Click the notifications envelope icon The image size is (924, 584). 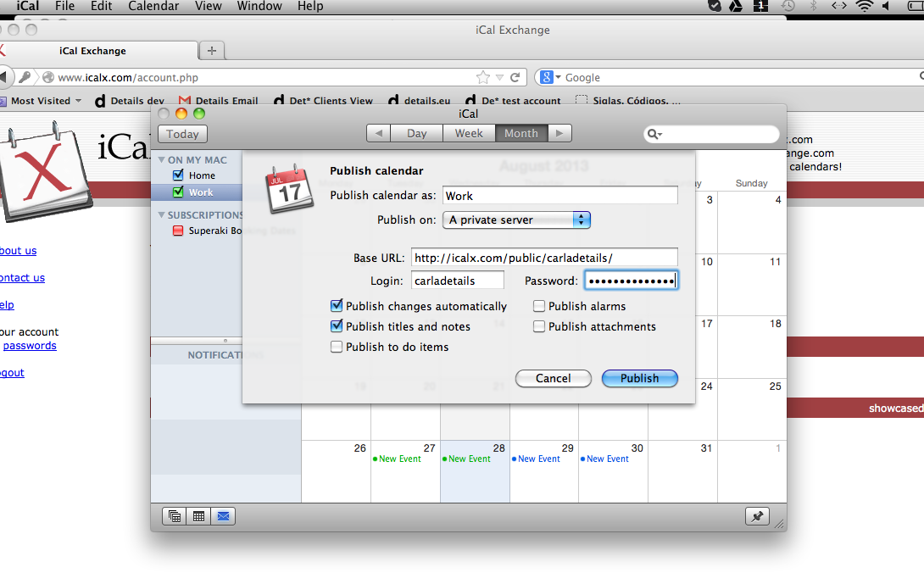pos(223,515)
